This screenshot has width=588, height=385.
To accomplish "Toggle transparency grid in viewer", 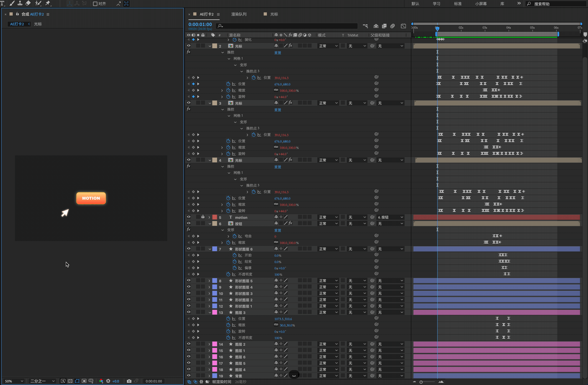I will tap(70, 381).
